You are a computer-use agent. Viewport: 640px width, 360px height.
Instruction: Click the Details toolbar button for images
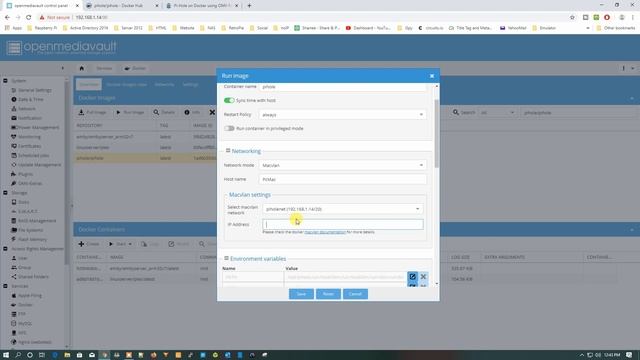(x=164, y=112)
